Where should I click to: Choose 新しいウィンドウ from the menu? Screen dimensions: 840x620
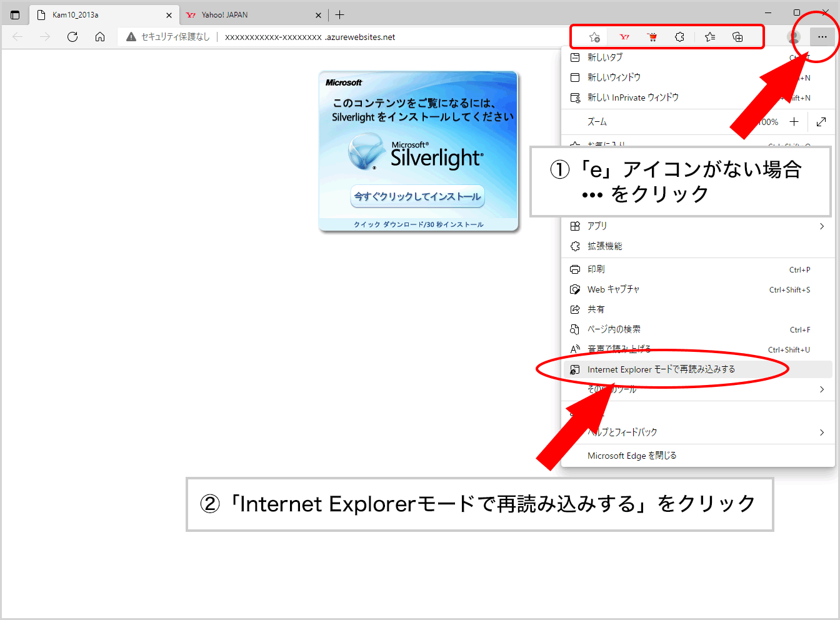(x=698, y=77)
